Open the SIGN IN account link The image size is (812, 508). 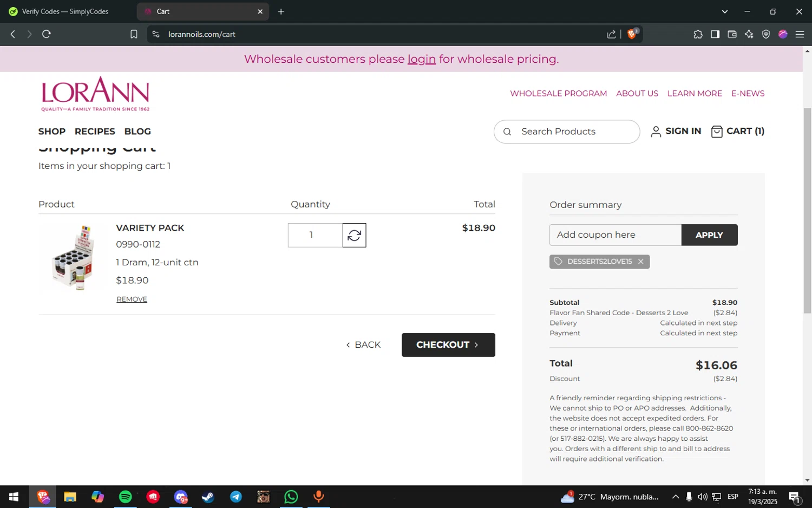tap(676, 132)
